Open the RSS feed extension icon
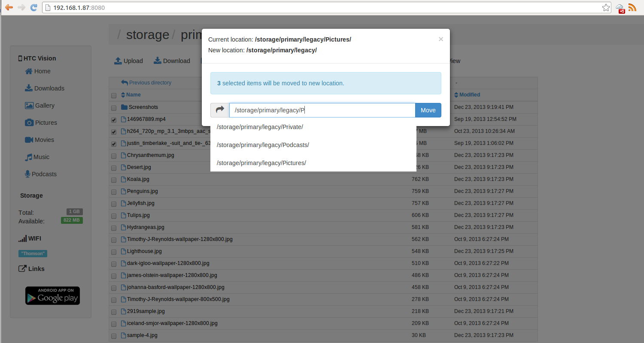This screenshot has width=644, height=343. (632, 8)
